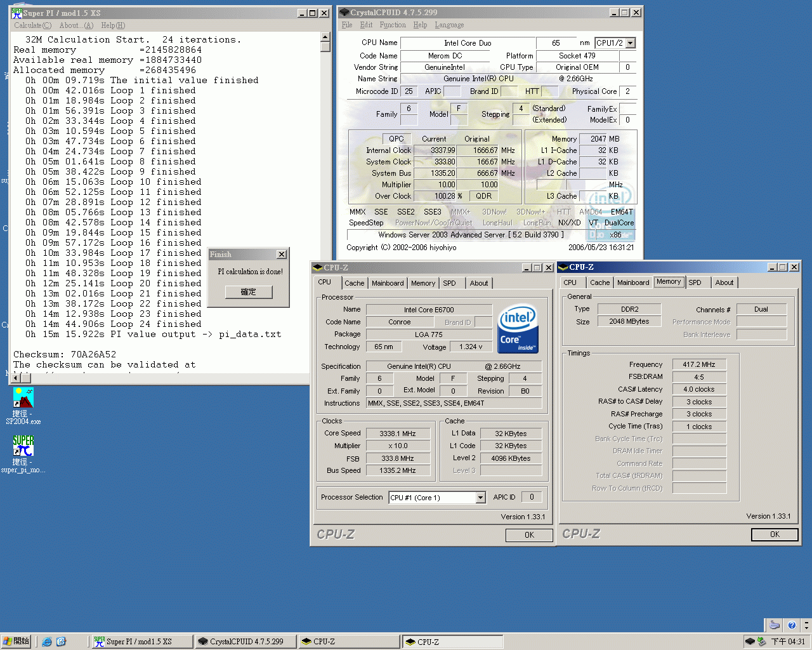Click the scrollbar up arrow in Super PI
812x650 pixels.
pyautogui.click(x=325, y=36)
